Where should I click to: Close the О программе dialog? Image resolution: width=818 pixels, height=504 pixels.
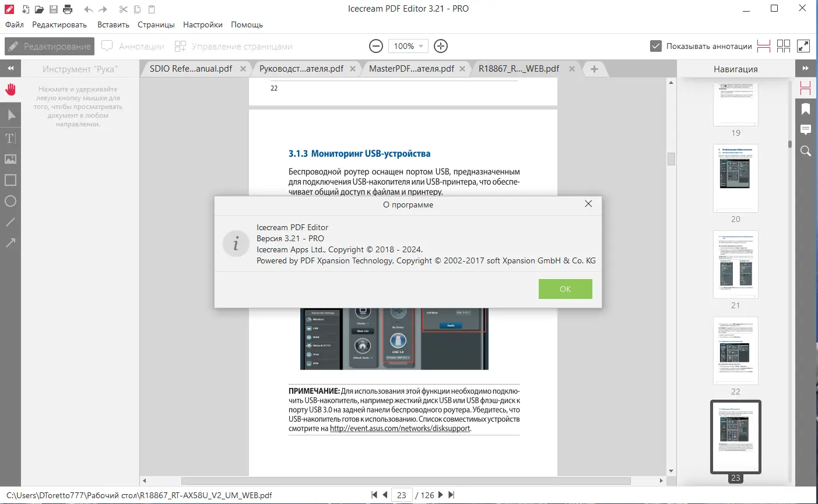click(x=588, y=204)
